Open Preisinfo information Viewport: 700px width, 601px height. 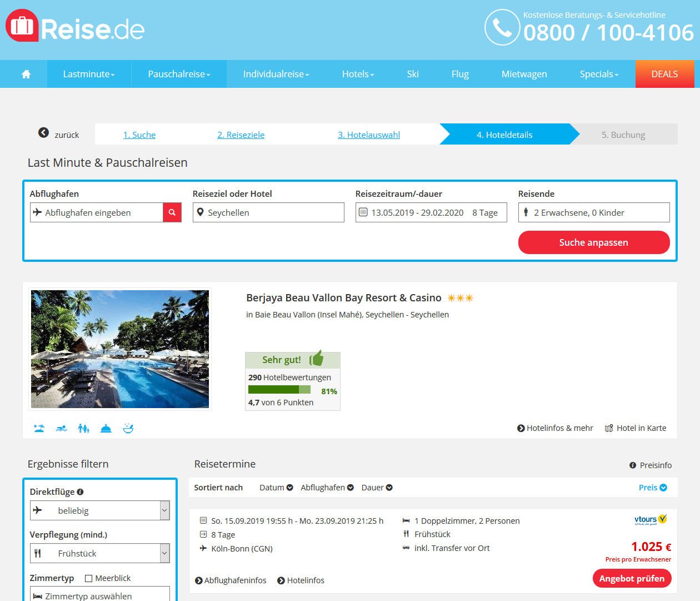pyautogui.click(x=651, y=465)
